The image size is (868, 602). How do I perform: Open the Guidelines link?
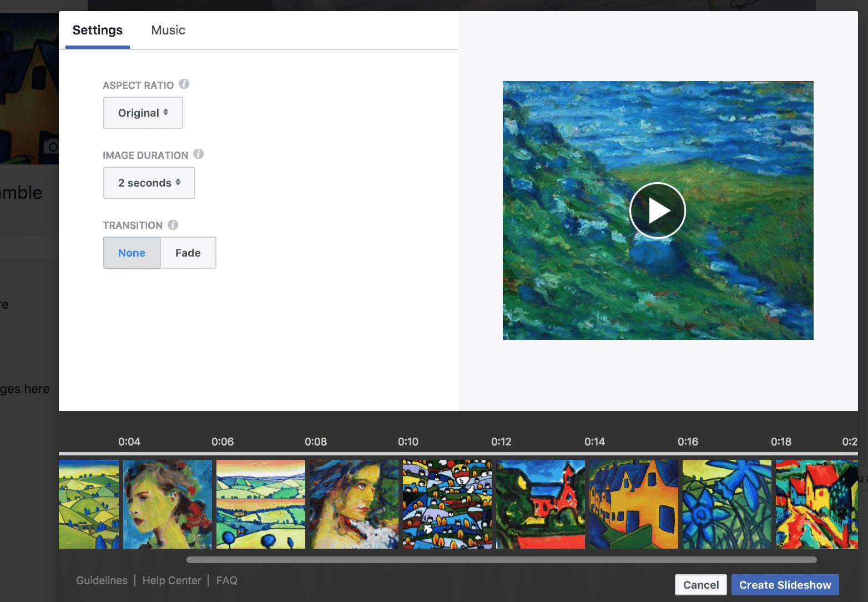pos(102,580)
